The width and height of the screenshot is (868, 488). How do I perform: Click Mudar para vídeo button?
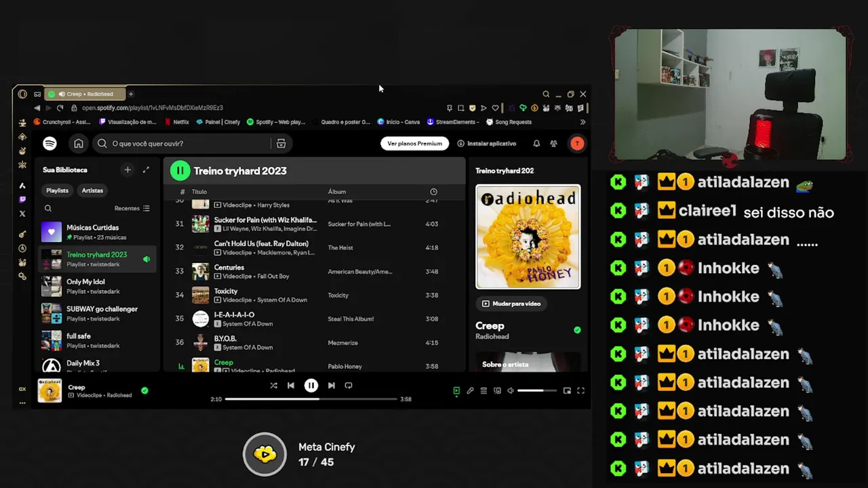tap(511, 304)
